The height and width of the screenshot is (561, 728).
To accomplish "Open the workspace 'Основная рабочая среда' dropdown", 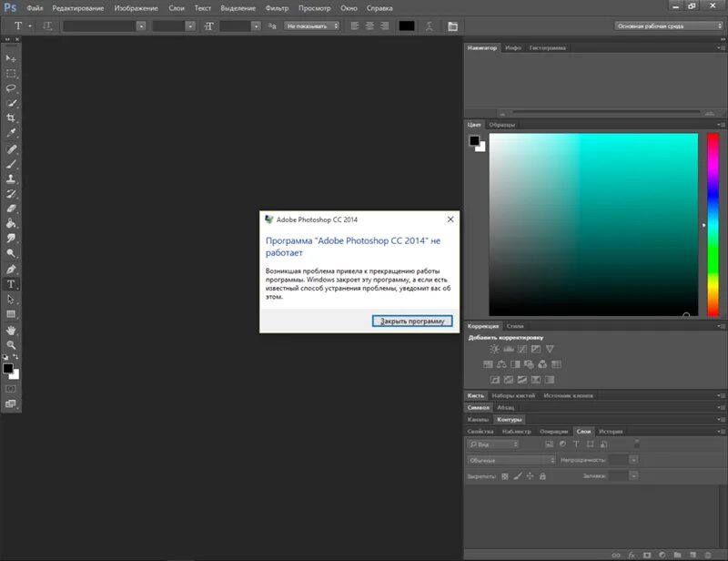I will click(x=669, y=26).
